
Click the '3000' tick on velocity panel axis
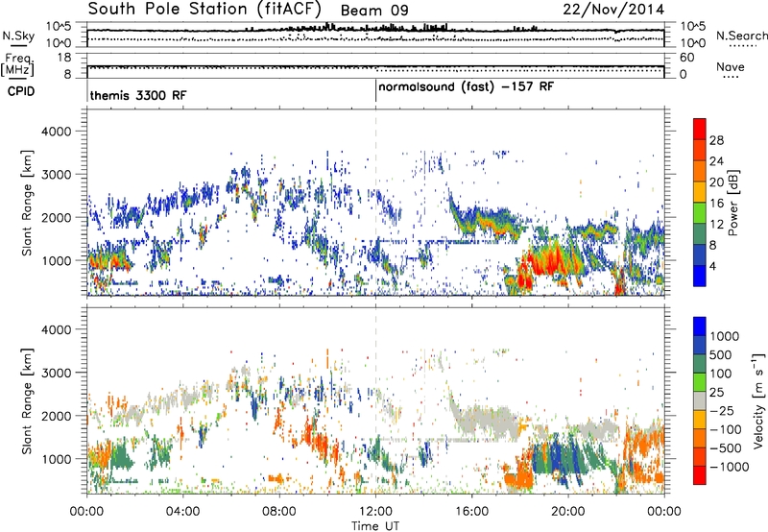pos(56,373)
